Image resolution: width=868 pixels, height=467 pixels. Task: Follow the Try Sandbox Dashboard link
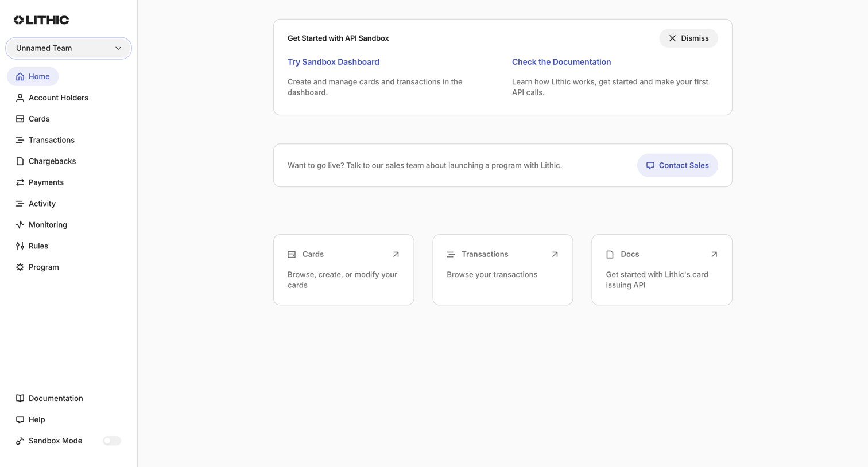pyautogui.click(x=334, y=62)
